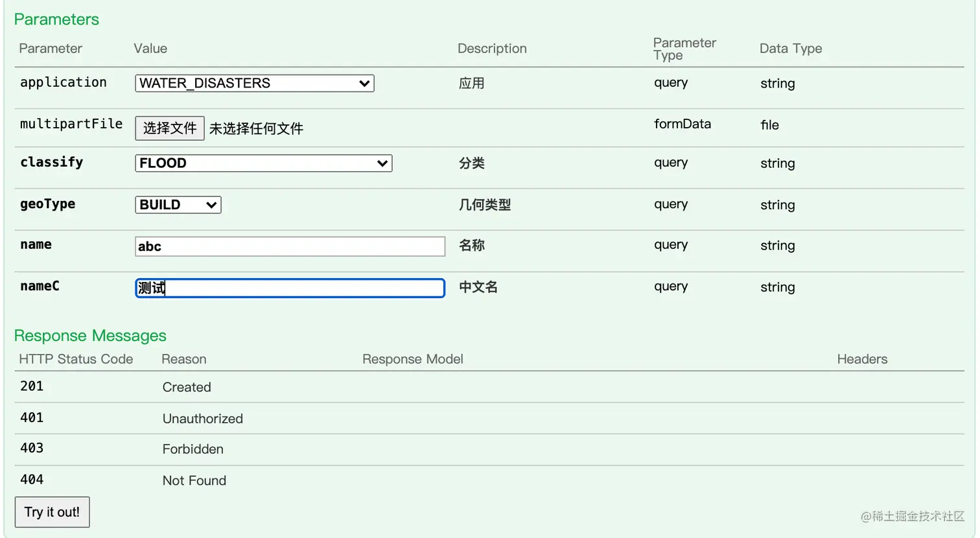Expand the classify FLOOD dropdown

tap(263, 163)
